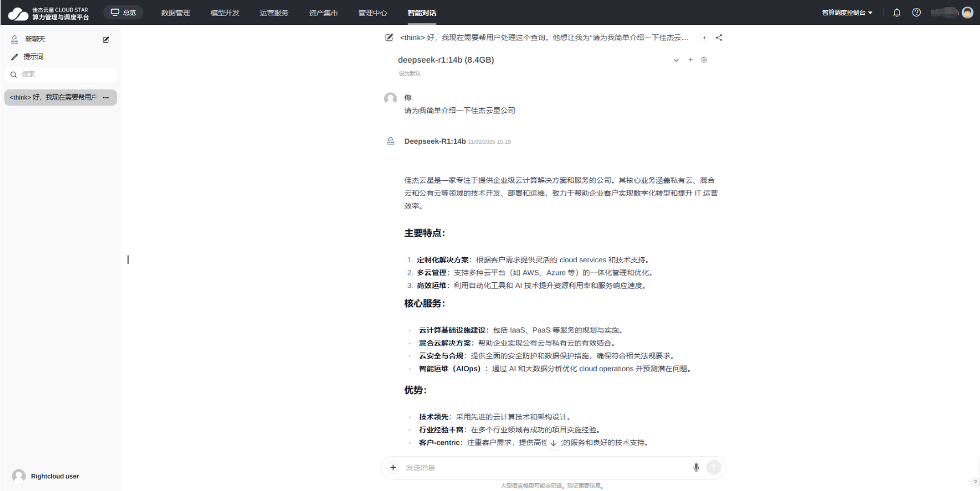Open the 总览 overview button
The image size is (980, 491).
pyautogui.click(x=123, y=13)
